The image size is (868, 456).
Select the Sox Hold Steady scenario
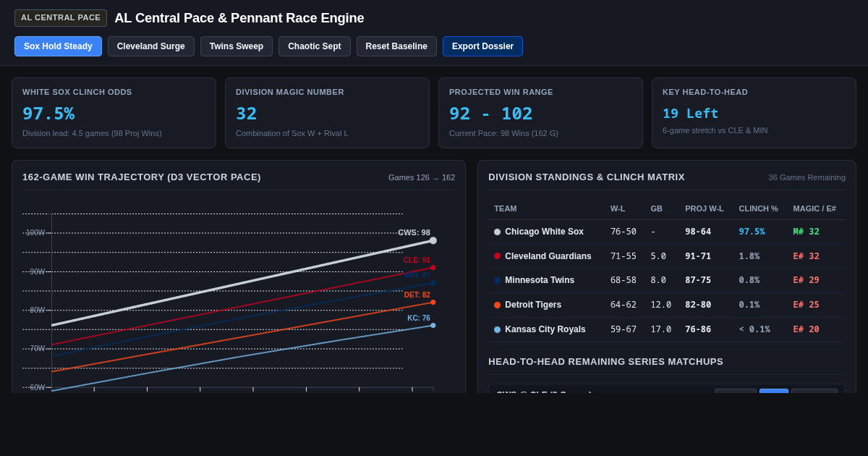(x=58, y=46)
